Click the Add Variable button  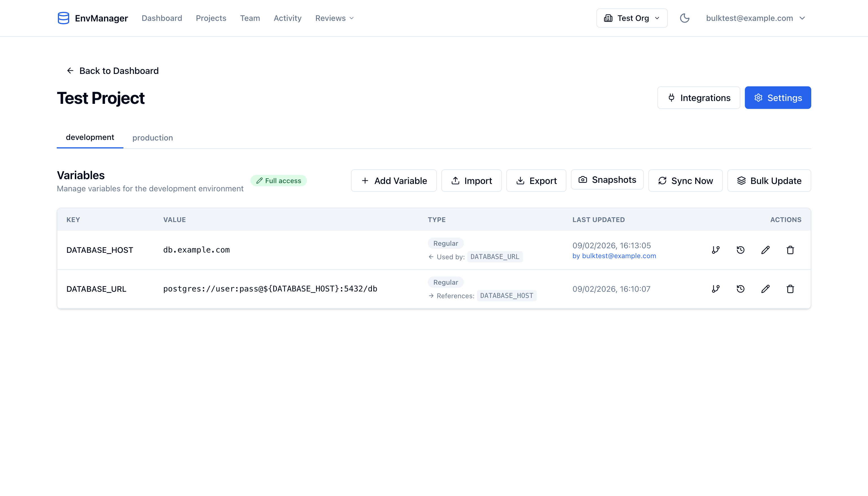(394, 181)
